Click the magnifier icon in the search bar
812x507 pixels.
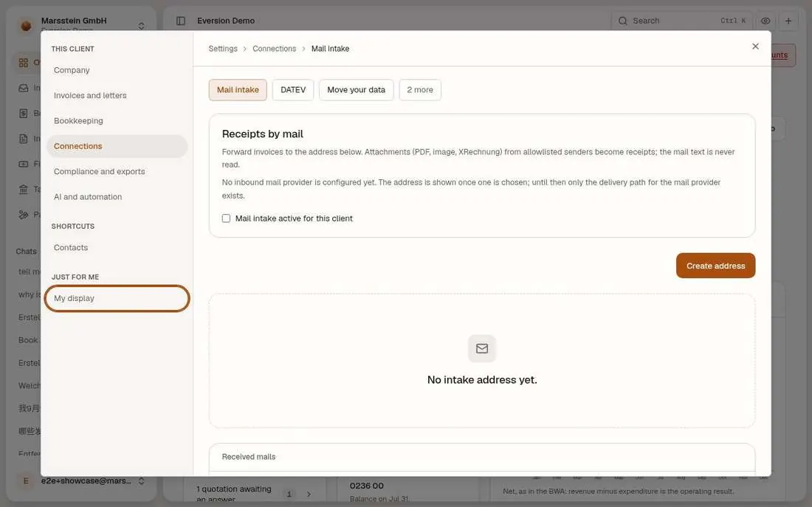coord(622,21)
